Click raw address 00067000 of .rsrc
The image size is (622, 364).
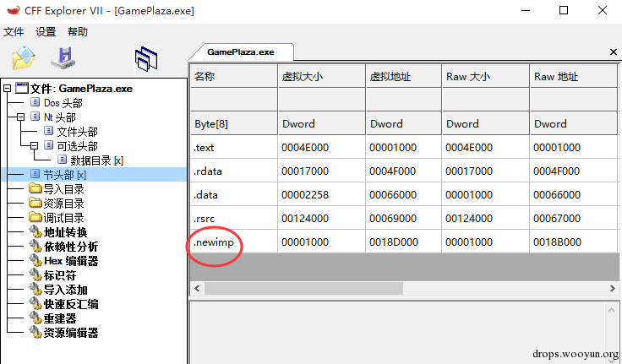tap(557, 218)
